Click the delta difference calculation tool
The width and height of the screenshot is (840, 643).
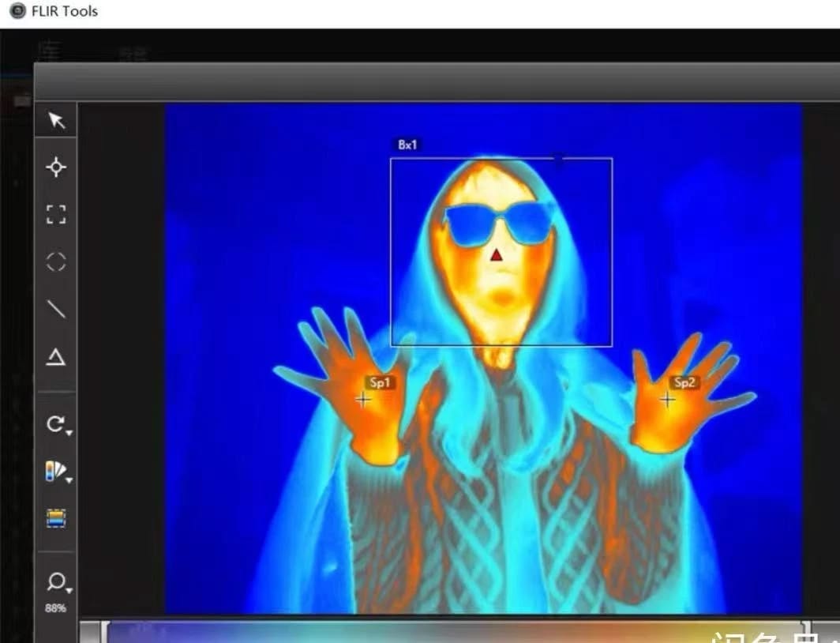tap(56, 357)
